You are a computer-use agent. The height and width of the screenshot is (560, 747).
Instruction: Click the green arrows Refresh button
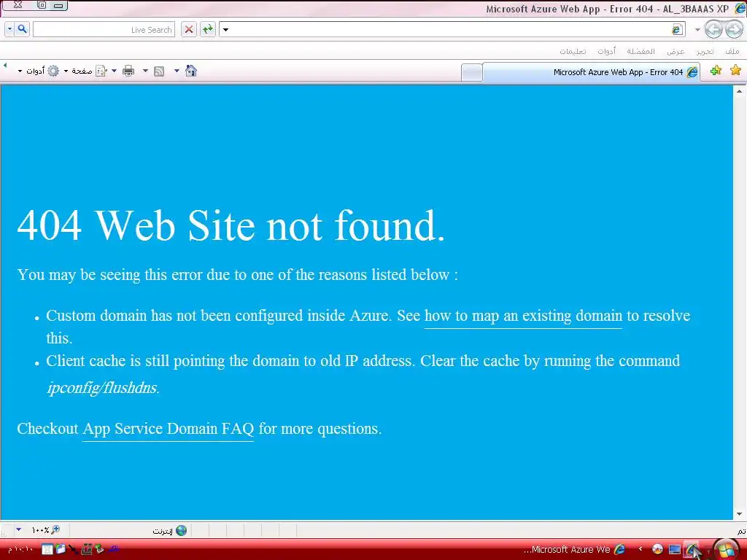[208, 29]
